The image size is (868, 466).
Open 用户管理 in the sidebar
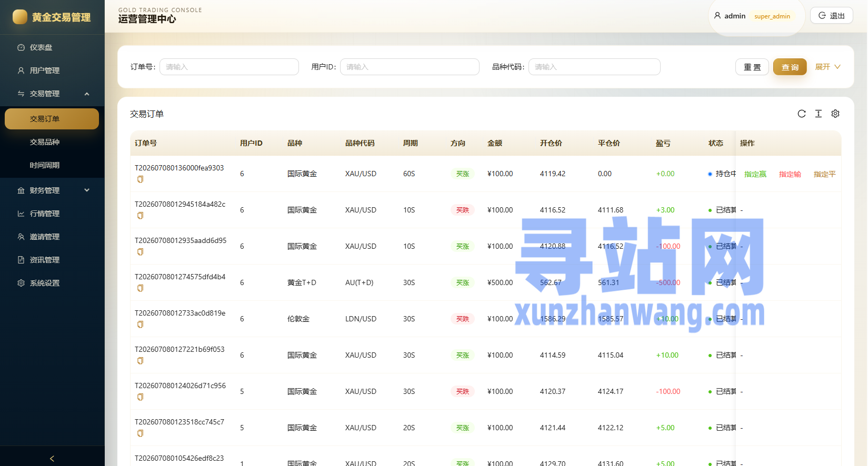[52, 70]
